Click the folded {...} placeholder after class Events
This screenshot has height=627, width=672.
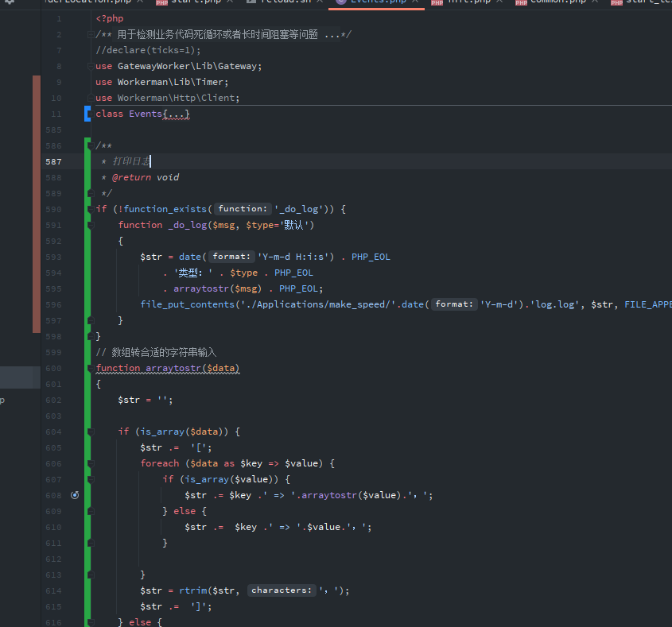point(176,114)
